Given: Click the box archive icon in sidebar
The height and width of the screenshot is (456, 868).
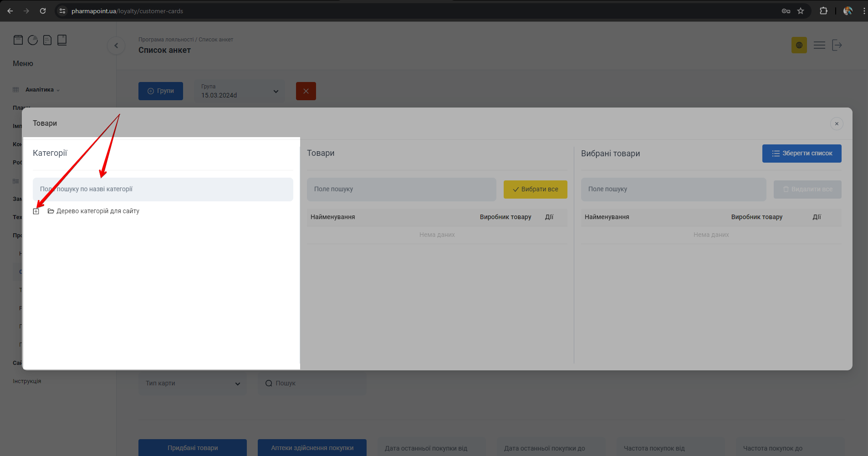Looking at the screenshot, I should point(18,40).
